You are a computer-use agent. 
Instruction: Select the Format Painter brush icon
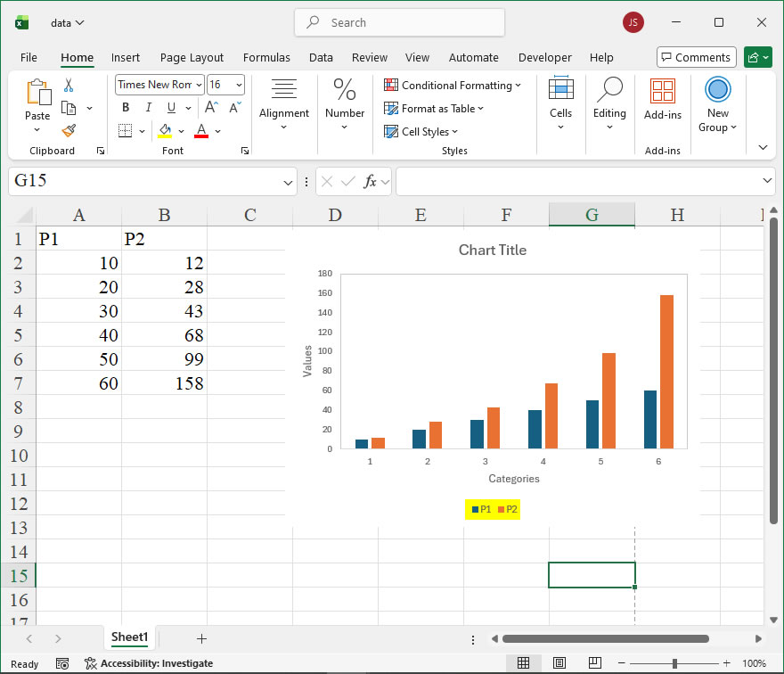coord(69,130)
